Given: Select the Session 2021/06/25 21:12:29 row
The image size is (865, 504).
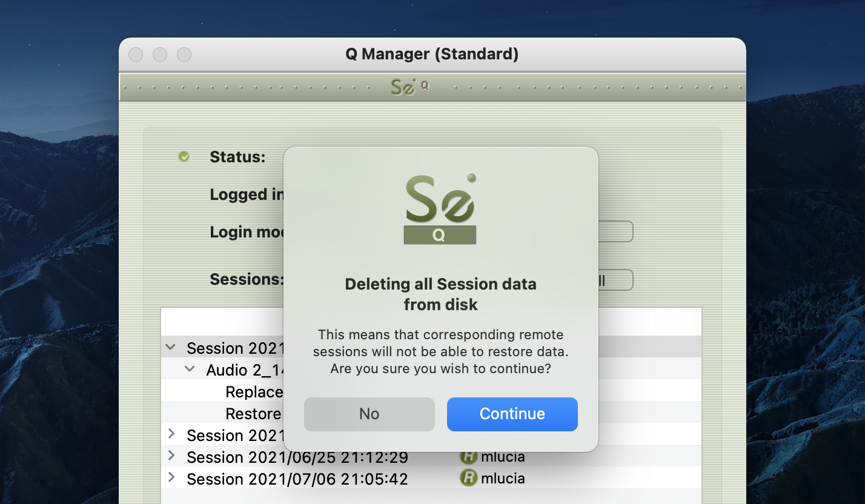Looking at the screenshot, I should tap(297, 457).
